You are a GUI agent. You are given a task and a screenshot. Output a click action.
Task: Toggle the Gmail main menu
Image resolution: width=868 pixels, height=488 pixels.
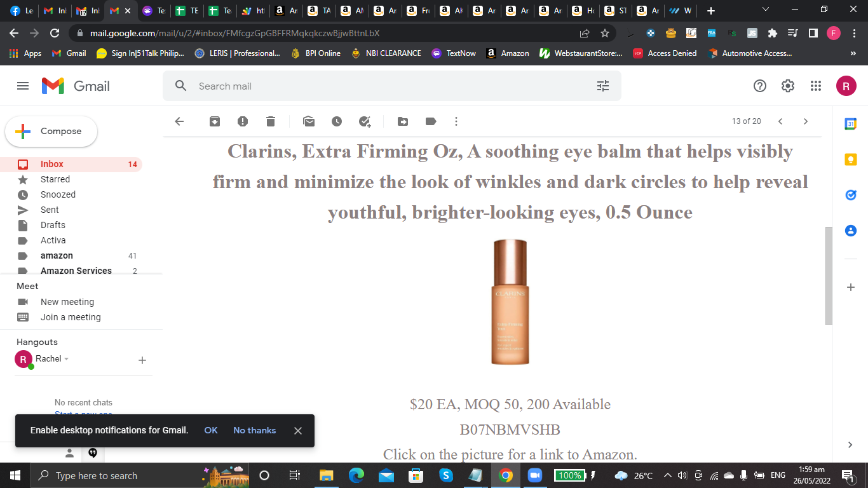pos(23,86)
